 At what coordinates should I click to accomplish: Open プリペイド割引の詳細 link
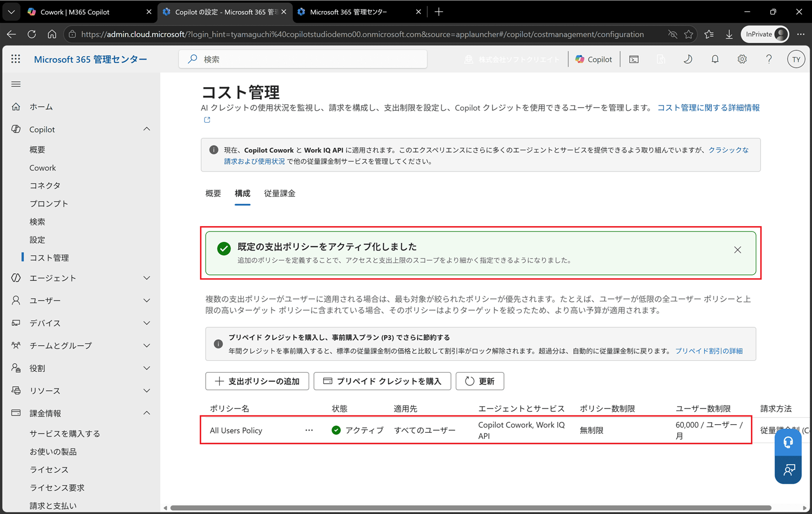pyautogui.click(x=709, y=351)
